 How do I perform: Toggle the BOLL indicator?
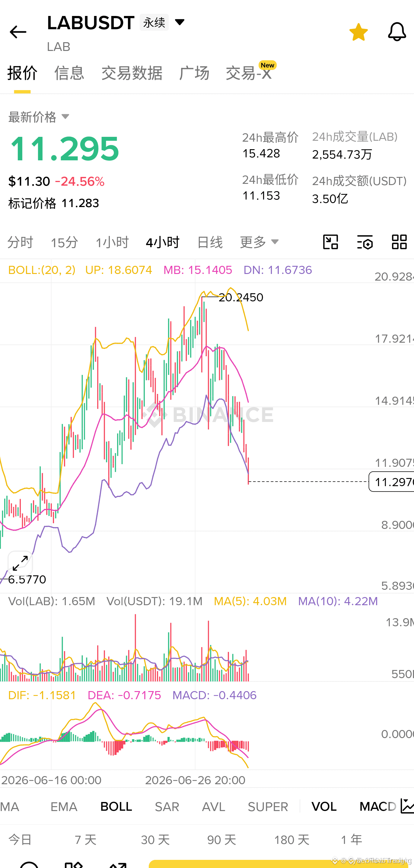(116, 807)
